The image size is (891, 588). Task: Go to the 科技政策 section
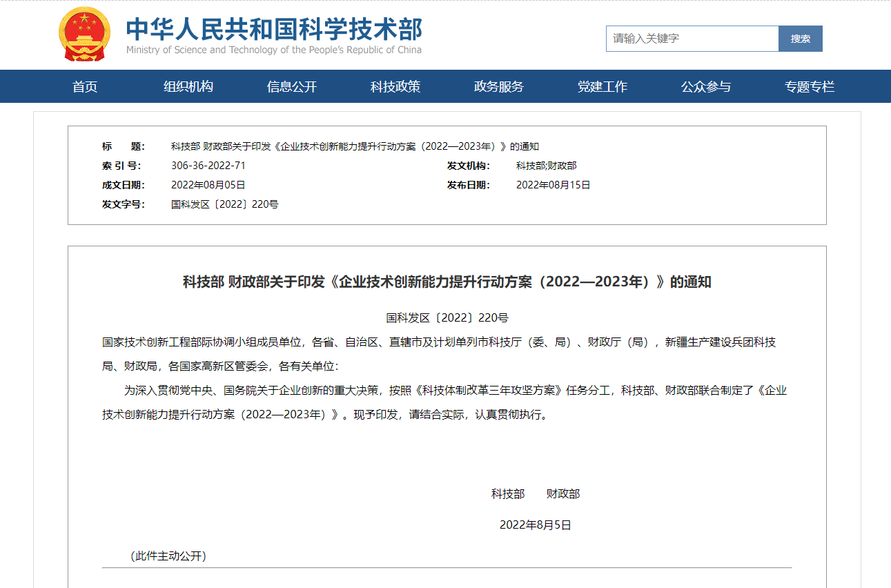coord(395,86)
